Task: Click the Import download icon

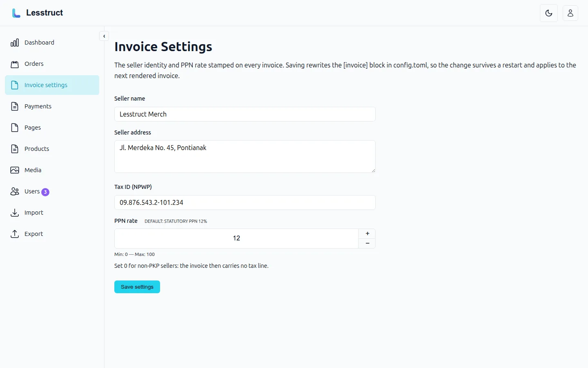Action: (15, 213)
